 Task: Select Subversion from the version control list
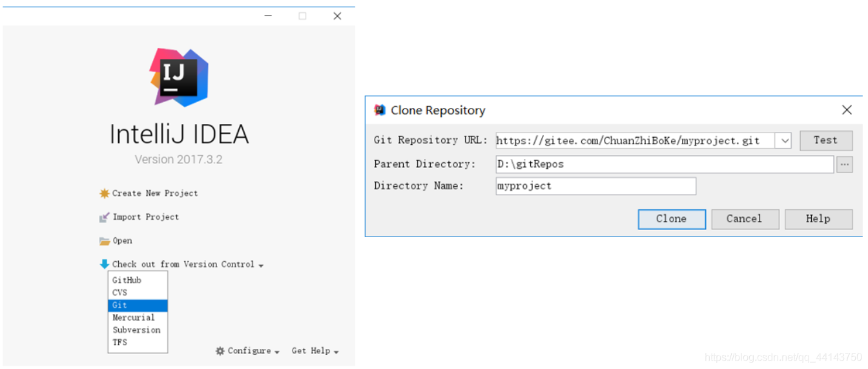(x=138, y=330)
